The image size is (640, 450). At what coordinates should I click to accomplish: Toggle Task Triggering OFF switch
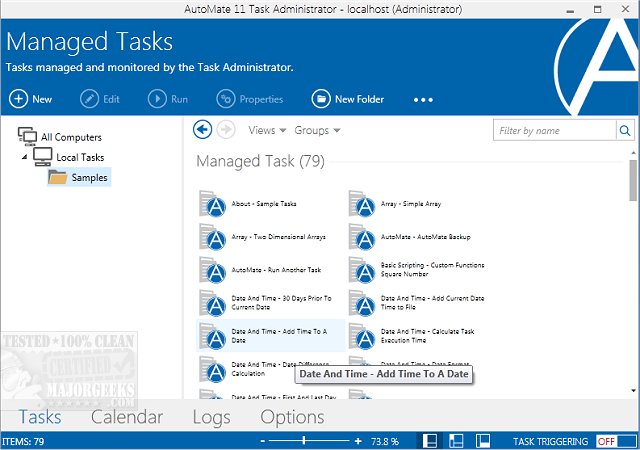[x=616, y=441]
